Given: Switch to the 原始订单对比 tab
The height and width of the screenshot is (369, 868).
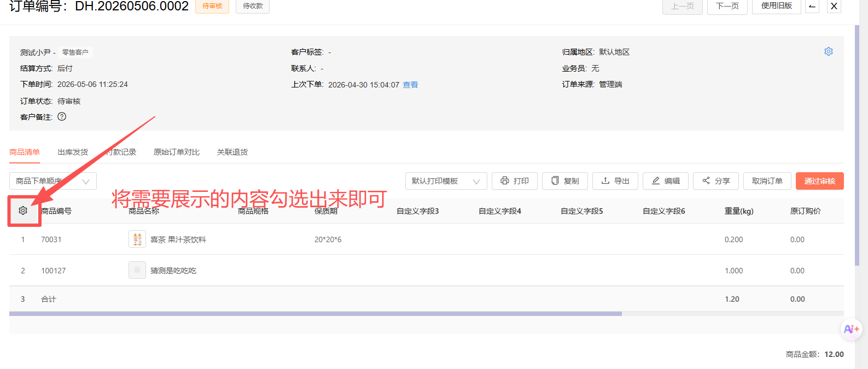Looking at the screenshot, I should (x=177, y=152).
